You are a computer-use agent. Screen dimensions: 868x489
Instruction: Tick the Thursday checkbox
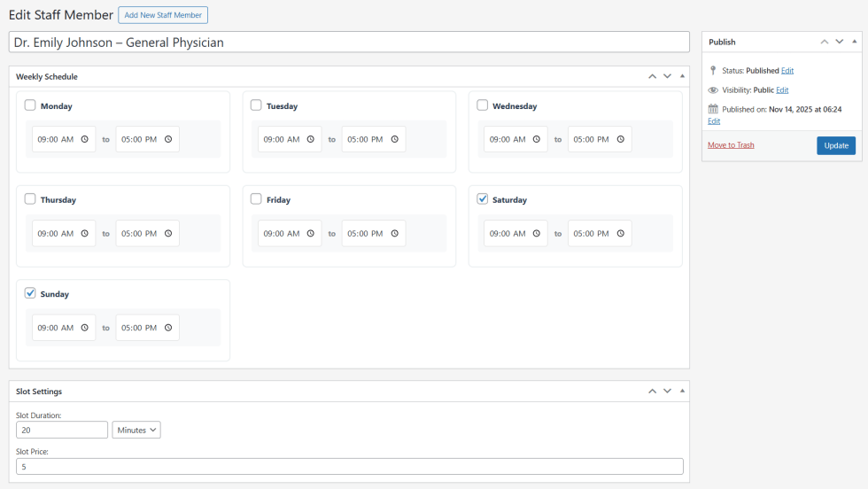point(30,198)
